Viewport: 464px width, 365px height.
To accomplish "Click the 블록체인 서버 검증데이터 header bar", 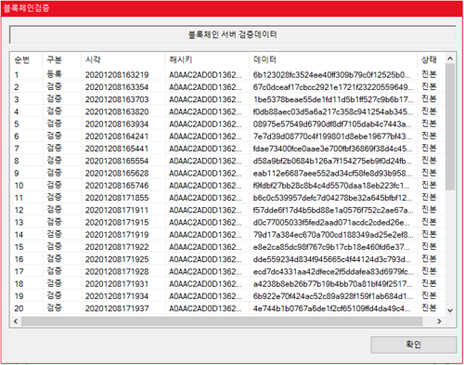I will coord(232,34).
